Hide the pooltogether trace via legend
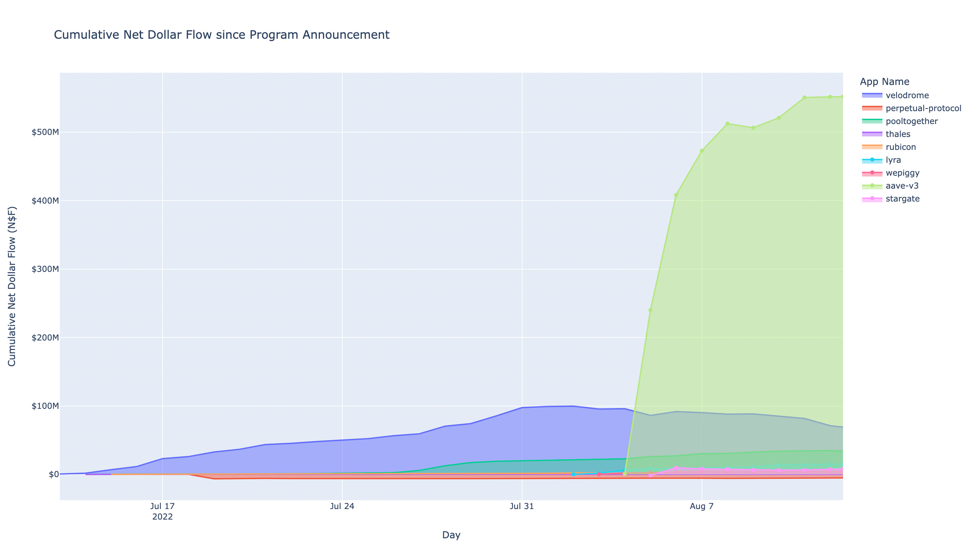This screenshot has width=979, height=560. click(911, 121)
